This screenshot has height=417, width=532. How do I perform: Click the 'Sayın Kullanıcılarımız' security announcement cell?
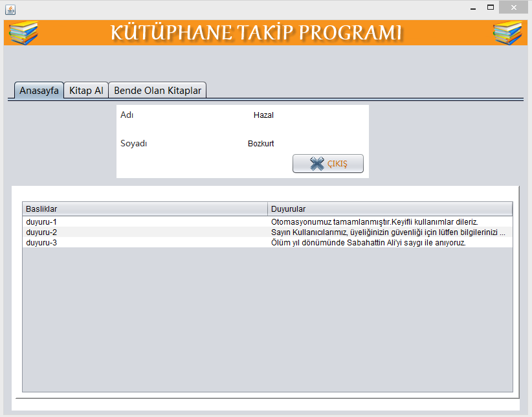(388, 232)
